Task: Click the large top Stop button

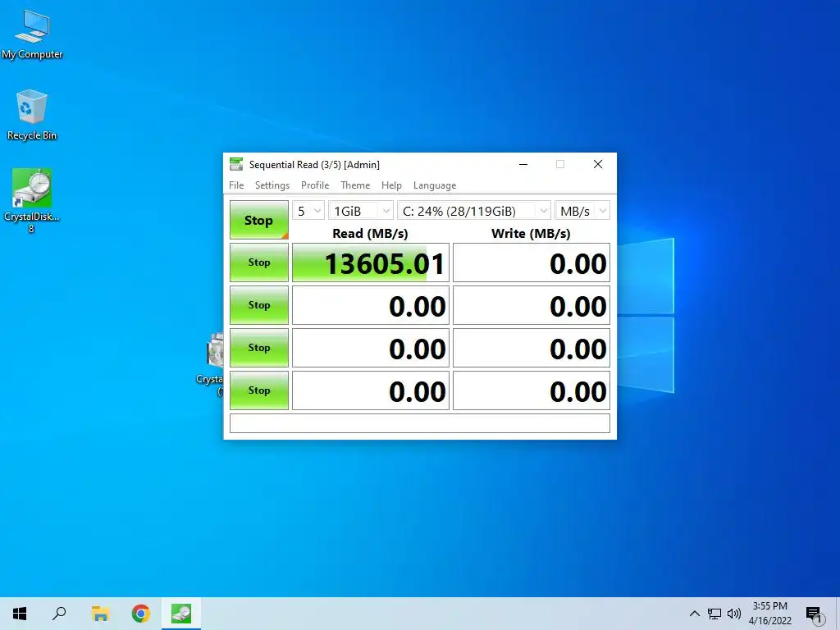Action: (258, 220)
